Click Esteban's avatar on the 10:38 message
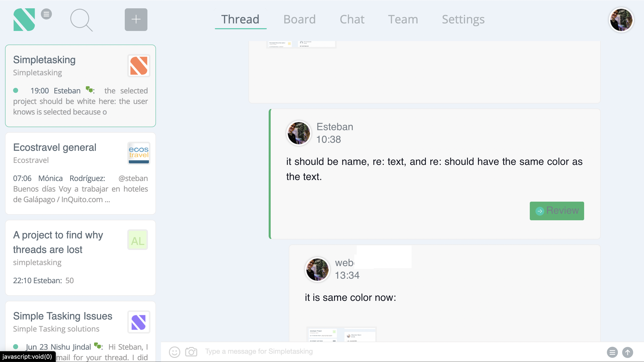This screenshot has width=644, height=362. (x=299, y=133)
